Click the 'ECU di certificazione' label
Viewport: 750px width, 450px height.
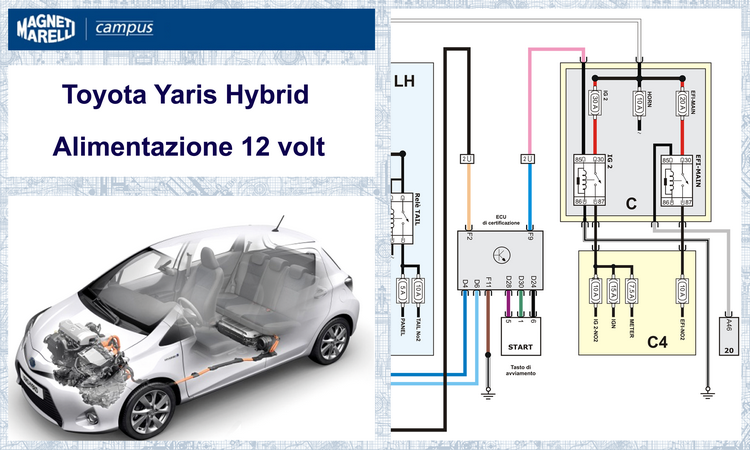pos(501,220)
